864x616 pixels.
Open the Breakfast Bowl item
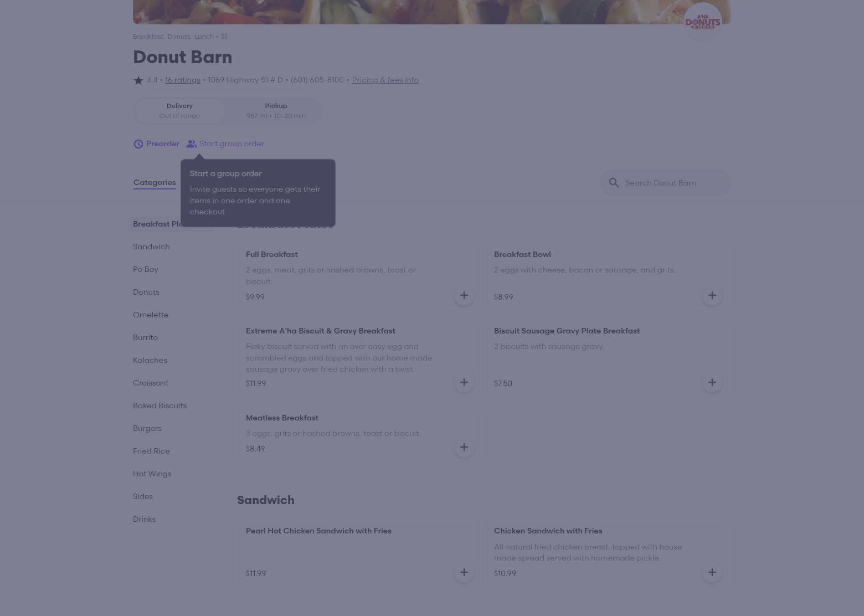click(606, 275)
